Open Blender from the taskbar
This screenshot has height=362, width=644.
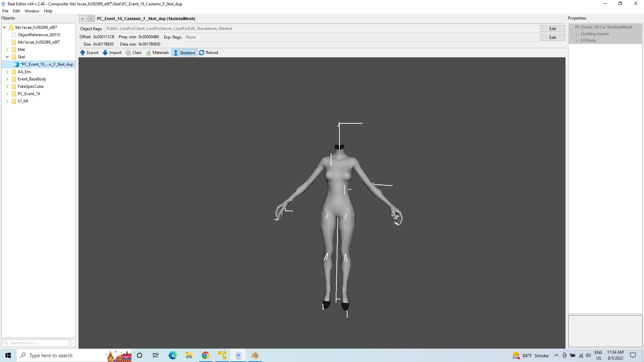(x=255, y=355)
